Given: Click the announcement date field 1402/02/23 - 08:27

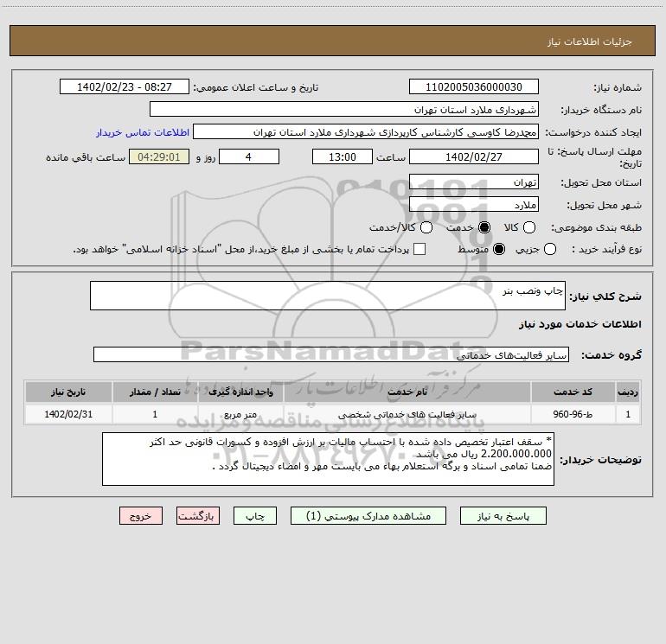Looking at the screenshot, I should point(125,86).
